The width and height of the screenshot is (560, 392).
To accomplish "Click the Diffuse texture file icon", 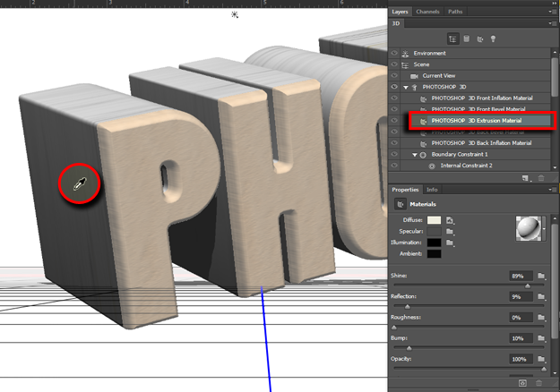I will (x=451, y=219).
